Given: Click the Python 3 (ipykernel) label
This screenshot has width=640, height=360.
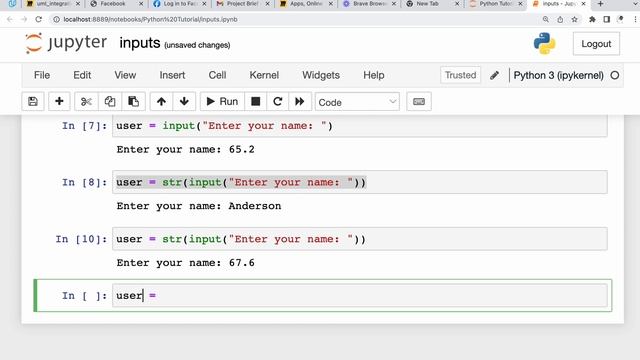Looking at the screenshot, I should pos(558,75).
